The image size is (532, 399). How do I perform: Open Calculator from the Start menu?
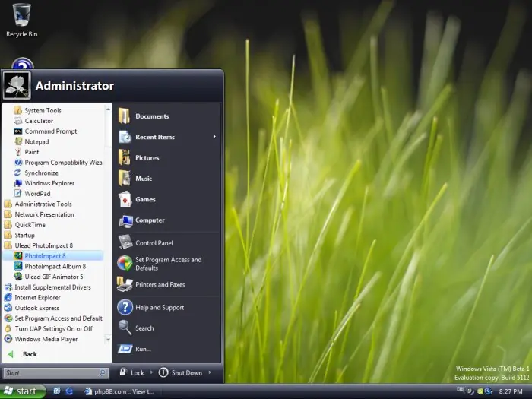pos(38,121)
